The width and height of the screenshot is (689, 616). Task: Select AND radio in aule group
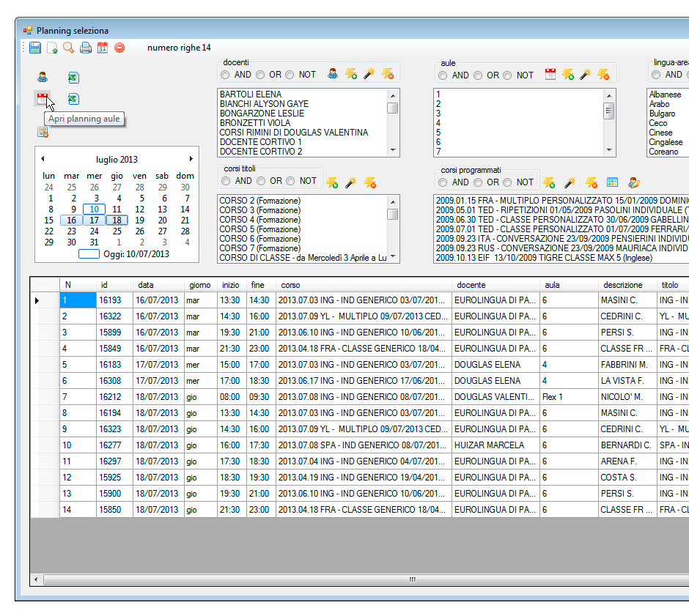(443, 75)
